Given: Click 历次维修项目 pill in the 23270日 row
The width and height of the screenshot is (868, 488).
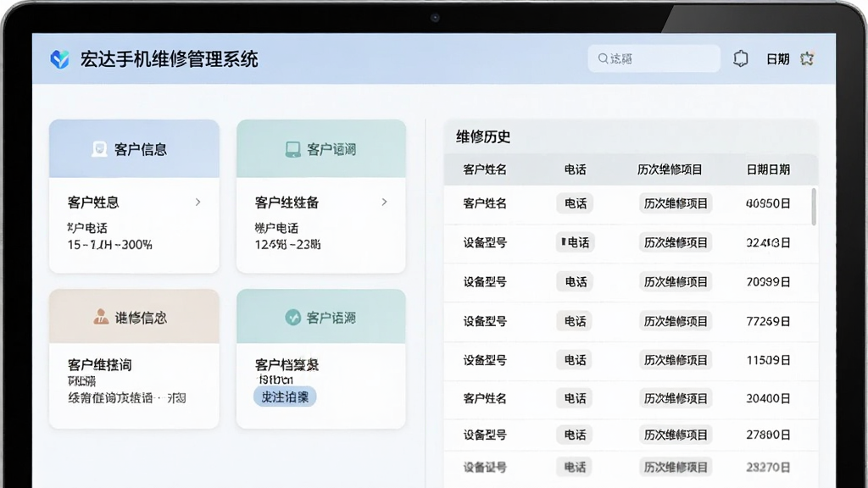Looking at the screenshot, I should coord(676,468).
